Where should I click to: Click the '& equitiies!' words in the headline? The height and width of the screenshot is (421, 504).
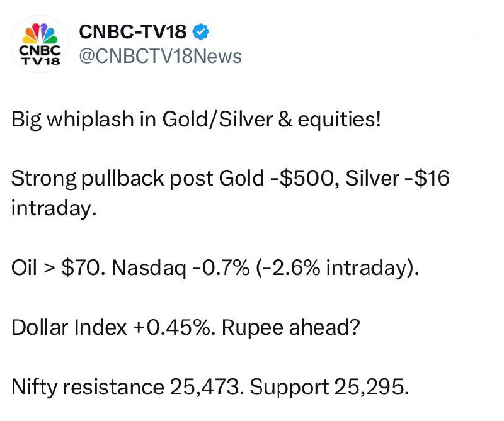click(x=329, y=120)
